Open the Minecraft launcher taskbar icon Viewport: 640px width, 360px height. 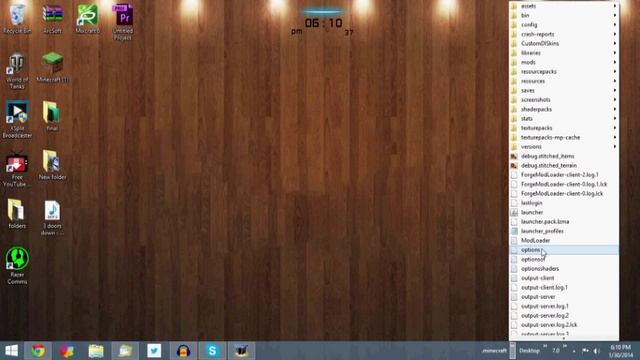(241, 351)
